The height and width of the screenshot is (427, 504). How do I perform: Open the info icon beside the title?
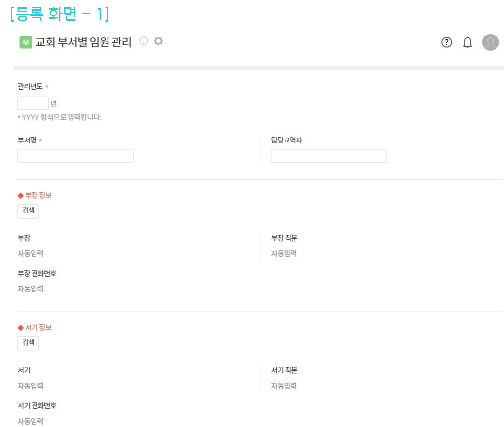144,41
